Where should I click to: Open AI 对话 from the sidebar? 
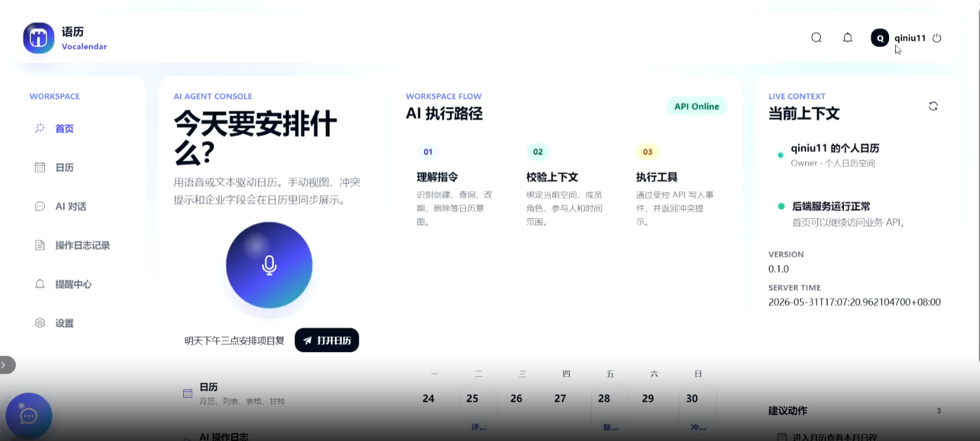(70, 206)
